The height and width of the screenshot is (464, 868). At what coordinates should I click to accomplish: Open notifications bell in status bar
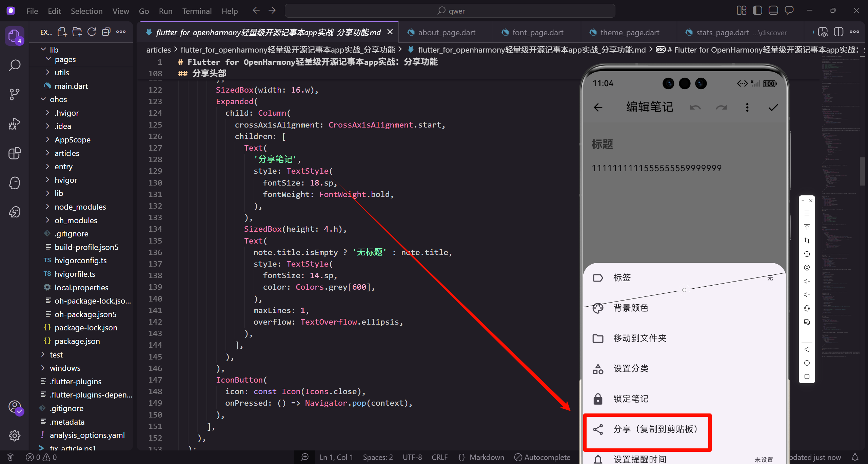[855, 457]
